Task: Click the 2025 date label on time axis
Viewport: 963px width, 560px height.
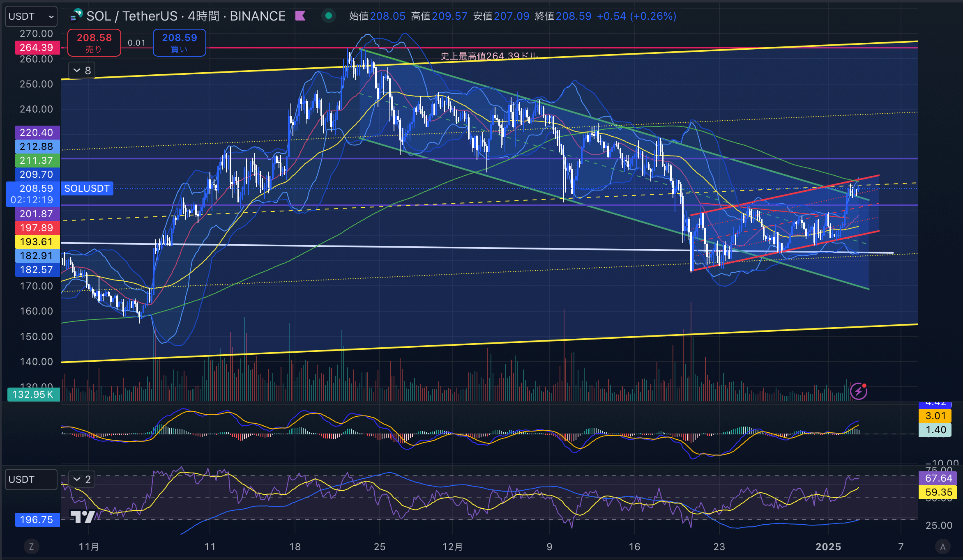Action: click(828, 546)
